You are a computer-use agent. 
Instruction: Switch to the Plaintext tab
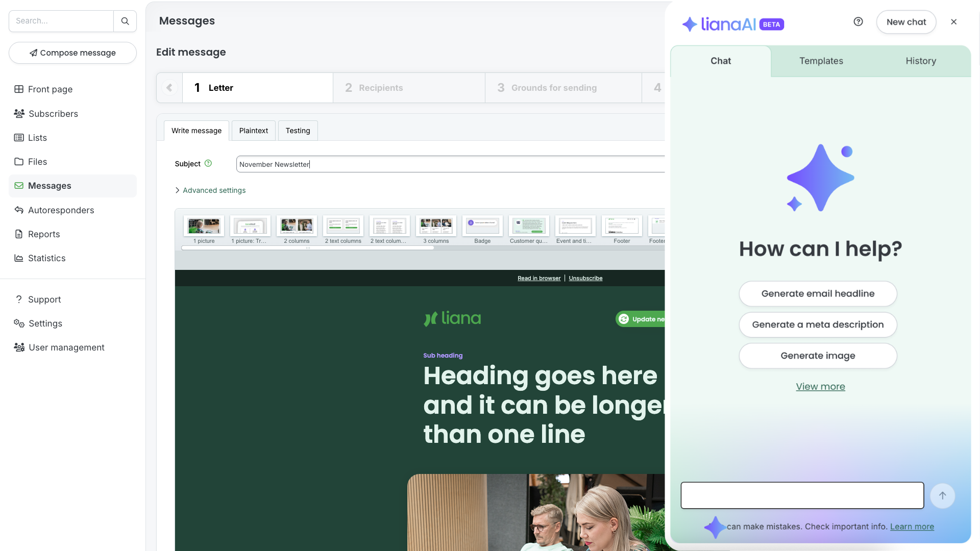[x=253, y=131]
